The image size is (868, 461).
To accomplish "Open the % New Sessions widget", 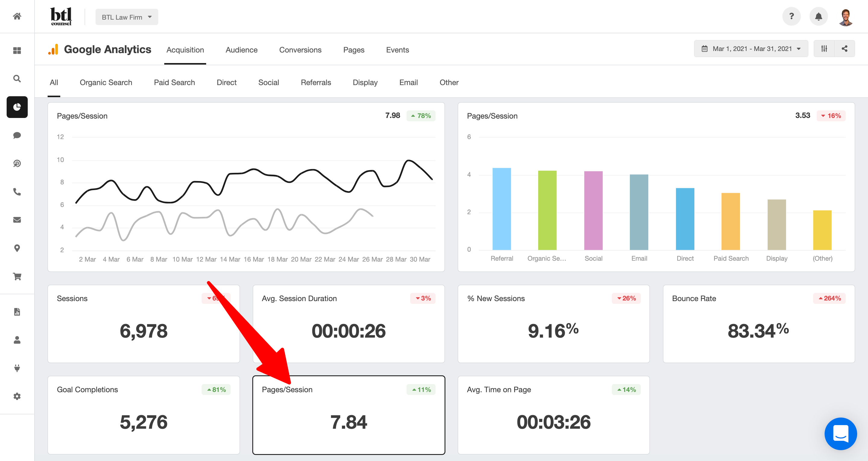I will point(554,324).
